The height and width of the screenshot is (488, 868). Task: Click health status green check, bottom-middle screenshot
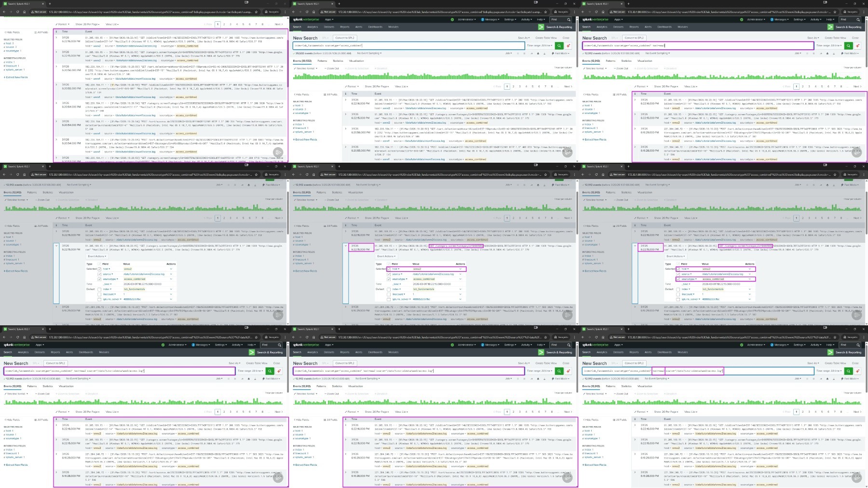tap(452, 345)
